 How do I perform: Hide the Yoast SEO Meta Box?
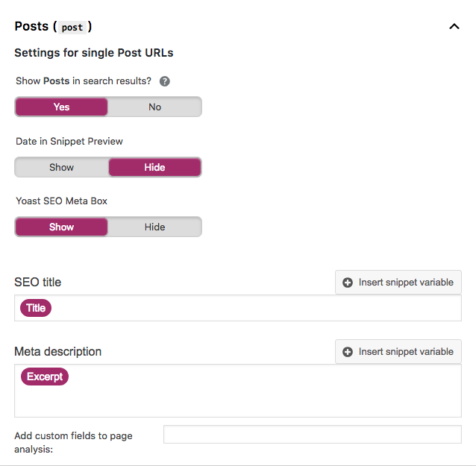[155, 227]
